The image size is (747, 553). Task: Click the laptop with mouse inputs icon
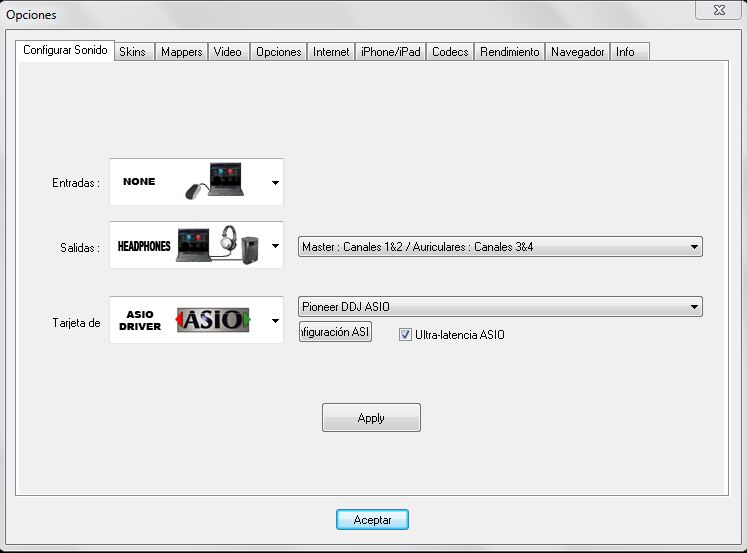tap(215, 181)
